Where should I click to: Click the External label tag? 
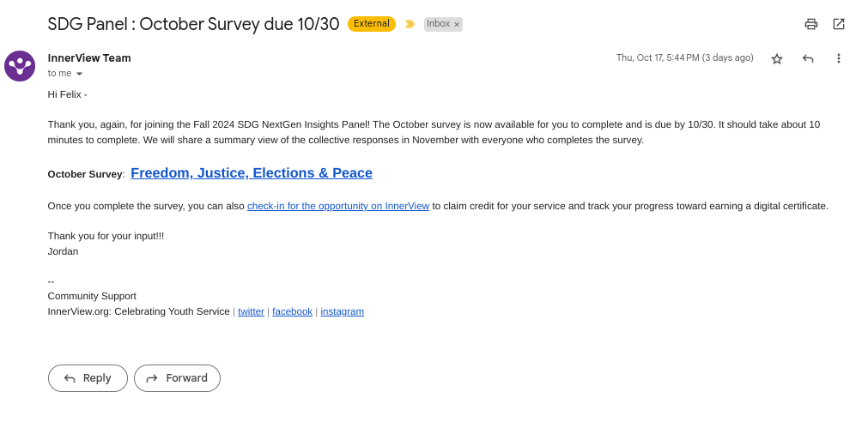pos(371,24)
